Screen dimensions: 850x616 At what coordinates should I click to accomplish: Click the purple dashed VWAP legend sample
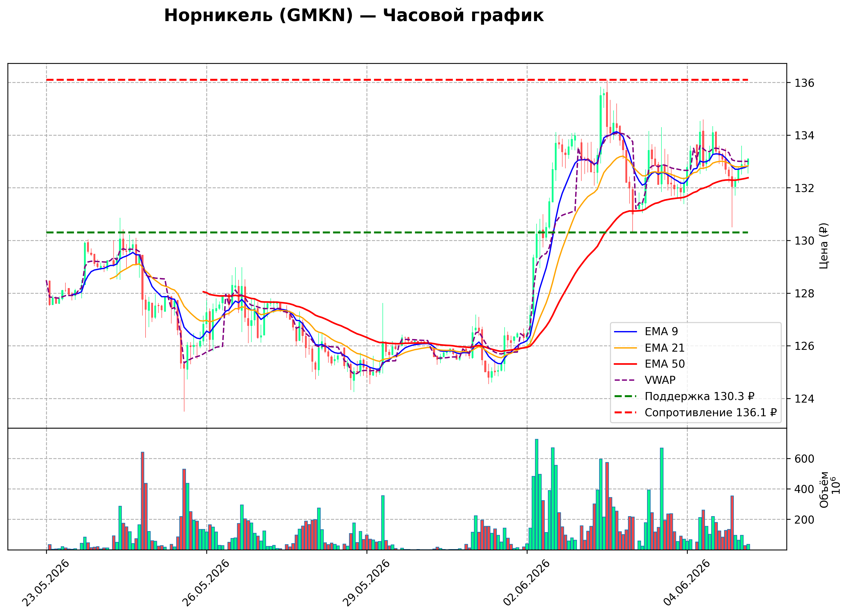coord(625,380)
